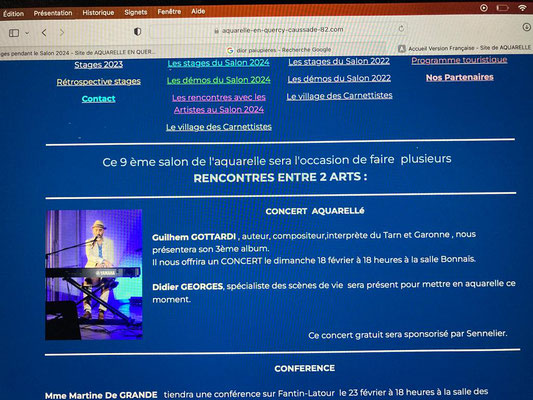Click the name Mme Martine De GRANDE
Viewport: 533px width, 400px height.
[x=101, y=395]
